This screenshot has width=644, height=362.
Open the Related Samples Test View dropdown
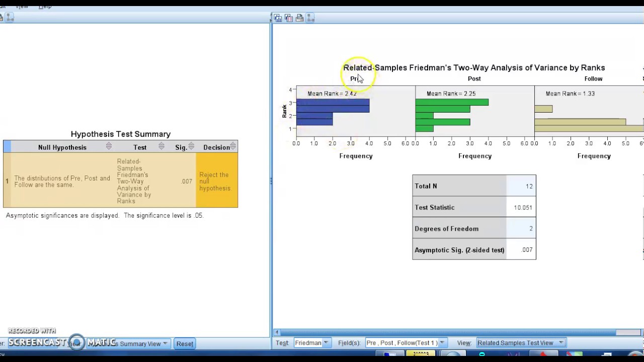tap(521, 343)
